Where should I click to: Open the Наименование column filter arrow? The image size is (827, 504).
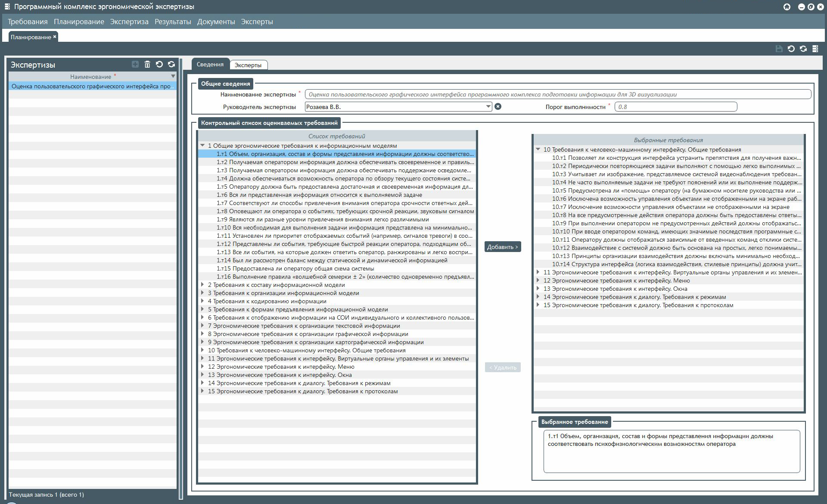pyautogui.click(x=173, y=76)
